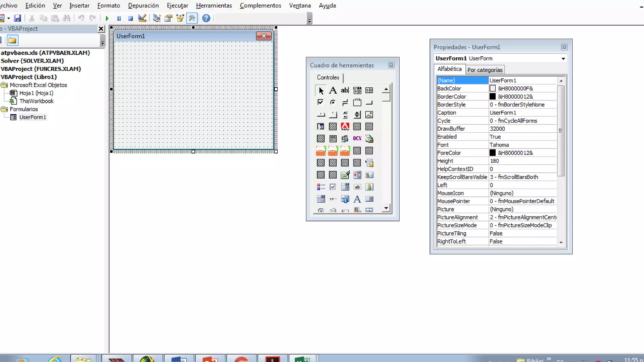Click the Save floppy disk toolbar icon
The width and height of the screenshot is (644, 362).
click(18, 18)
